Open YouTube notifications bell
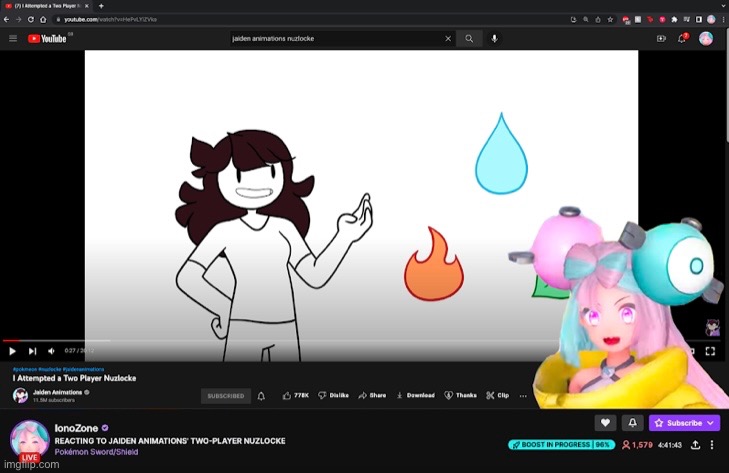This screenshot has width=729, height=473. click(x=682, y=39)
